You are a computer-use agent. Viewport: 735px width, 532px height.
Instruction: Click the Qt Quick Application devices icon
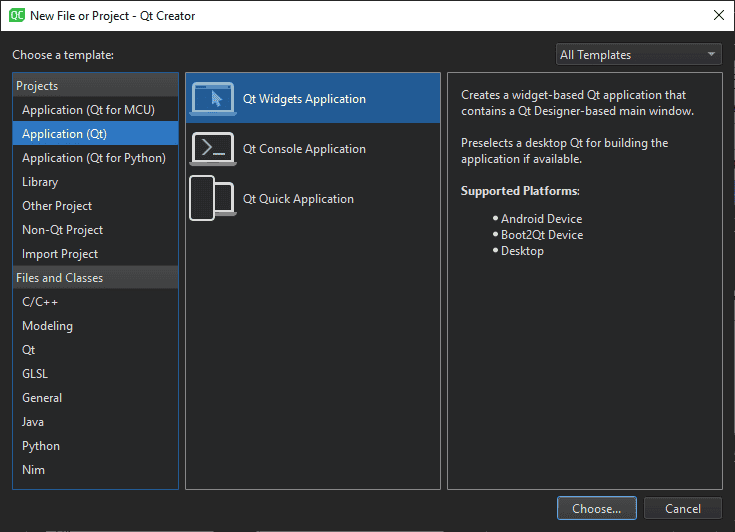tap(213, 198)
